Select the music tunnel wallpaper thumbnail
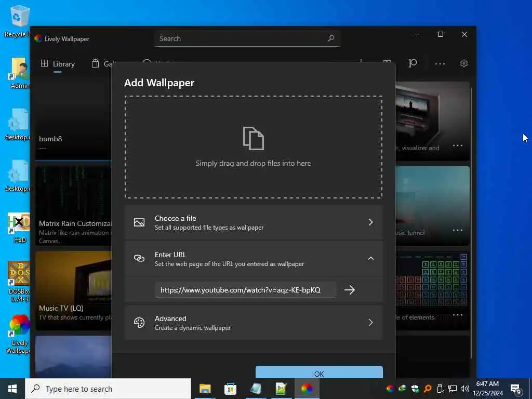 (x=433, y=206)
